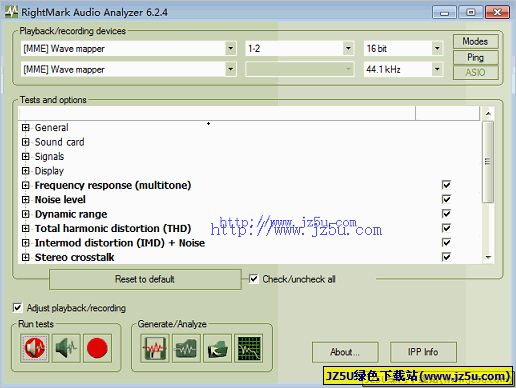Image resolution: width=516 pixels, height=388 pixels.
Task: Click the Modes button
Action: point(475,41)
